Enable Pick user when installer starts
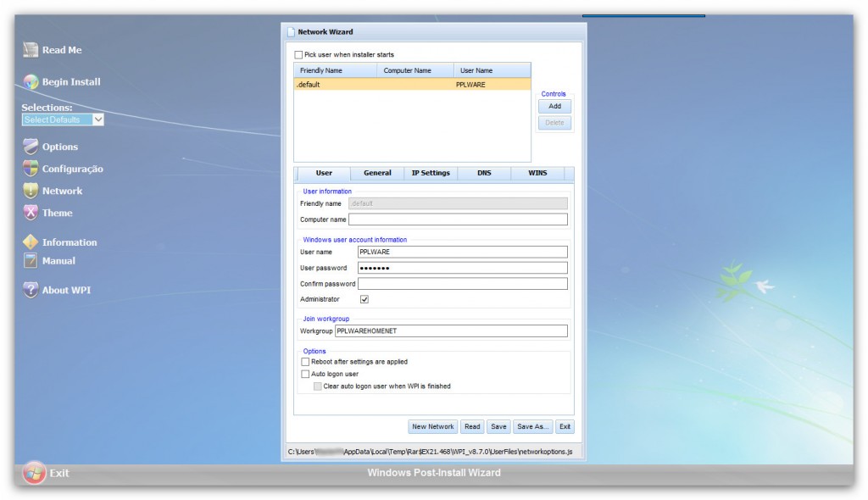868x500 pixels. tap(298, 53)
